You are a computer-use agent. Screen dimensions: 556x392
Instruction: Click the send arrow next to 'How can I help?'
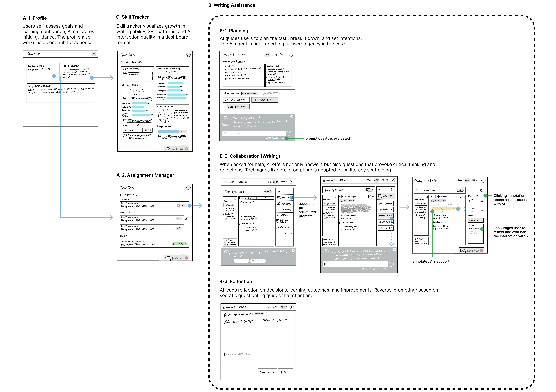(x=289, y=133)
